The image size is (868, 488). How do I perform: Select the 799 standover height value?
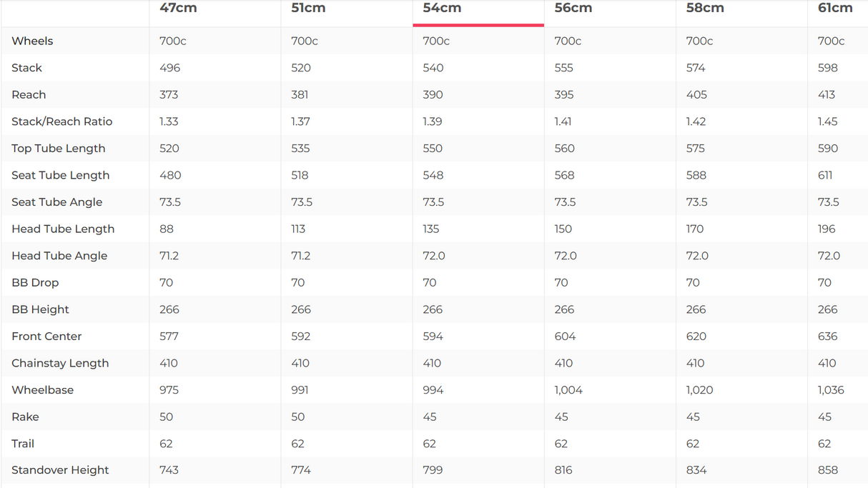point(433,470)
